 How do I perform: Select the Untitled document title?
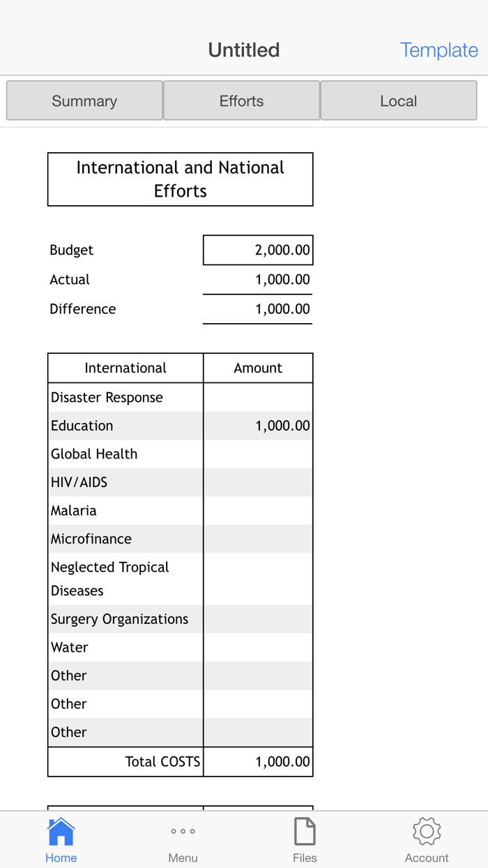[x=243, y=50]
